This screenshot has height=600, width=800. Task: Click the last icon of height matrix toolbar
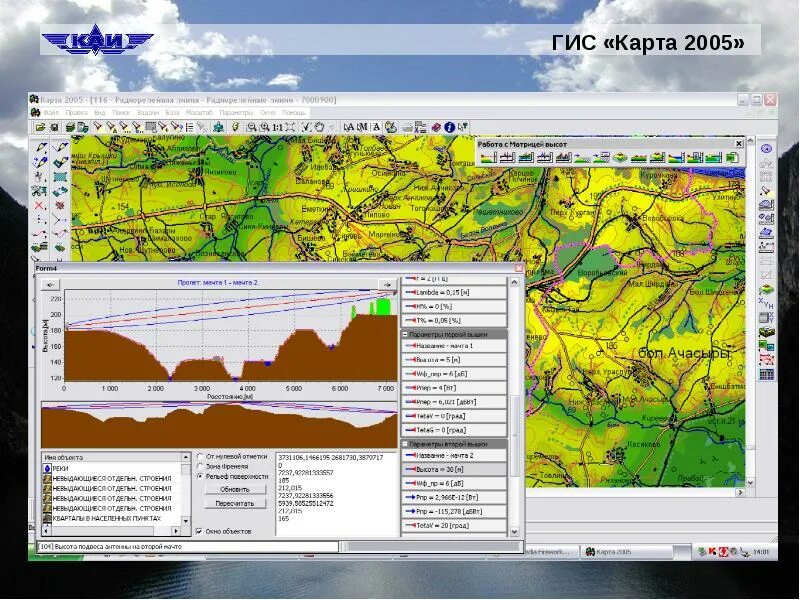(732, 158)
